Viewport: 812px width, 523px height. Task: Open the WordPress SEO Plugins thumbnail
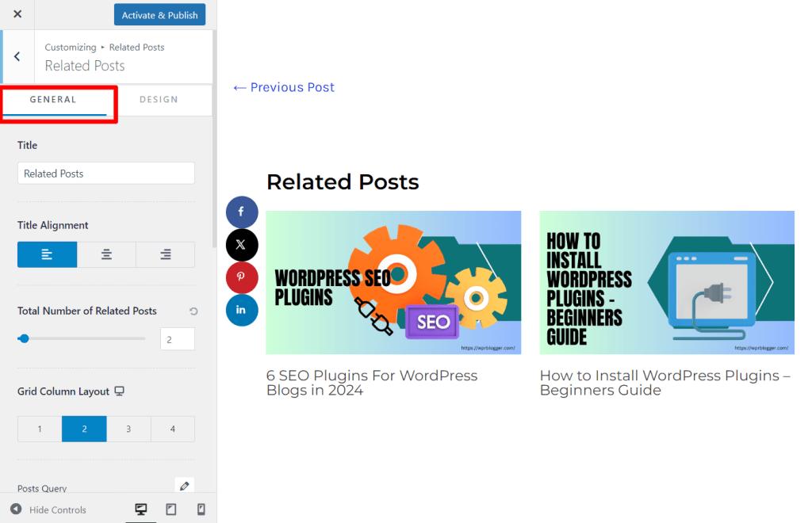coord(393,282)
